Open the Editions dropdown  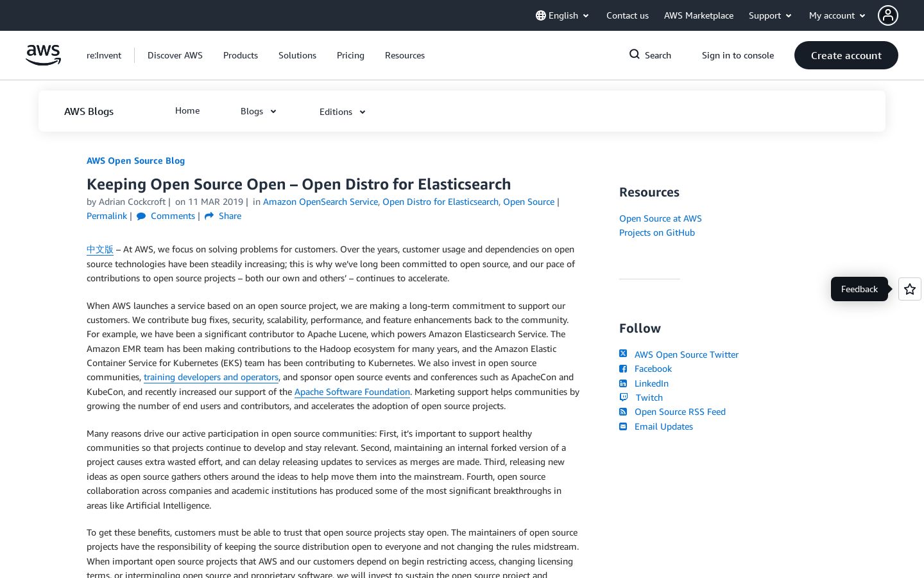343,112
